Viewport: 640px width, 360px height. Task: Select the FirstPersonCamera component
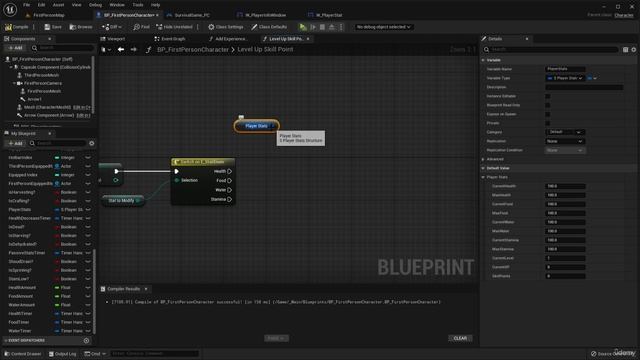click(x=42, y=83)
